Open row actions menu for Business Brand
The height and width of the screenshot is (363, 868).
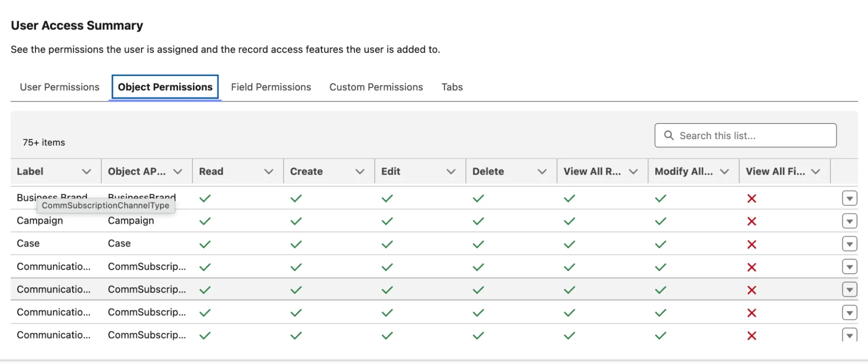[x=849, y=198]
